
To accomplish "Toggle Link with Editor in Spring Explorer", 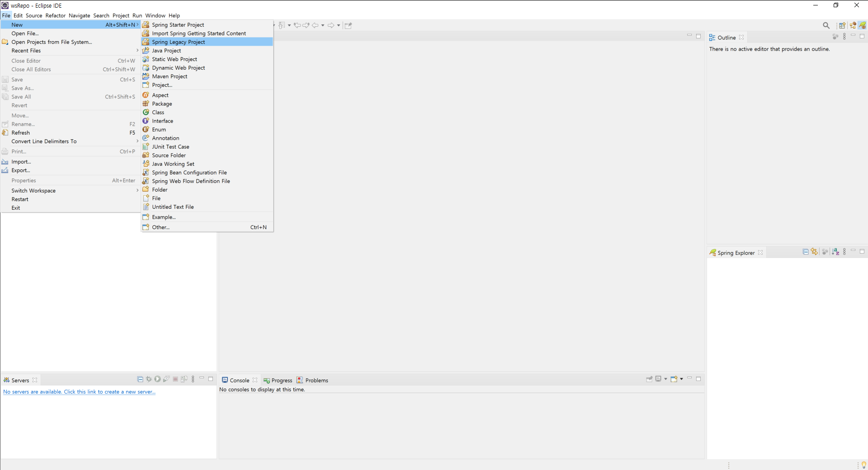I will [x=814, y=252].
